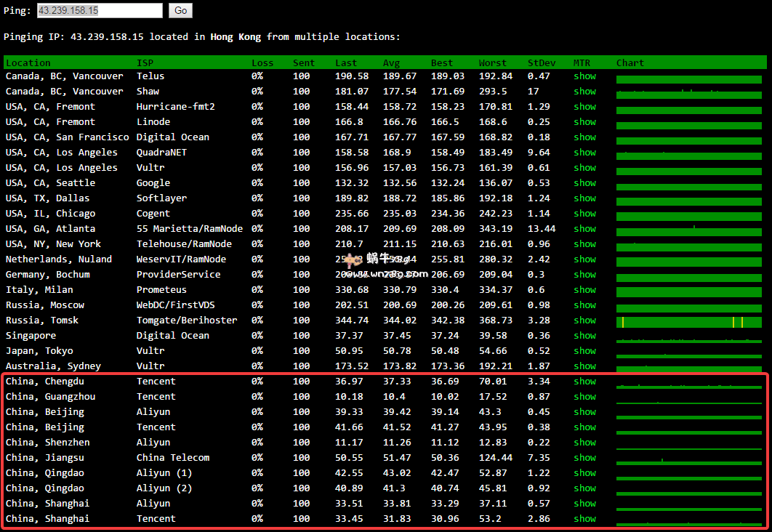Click the Ping IP address input field
772x532 pixels.
[x=100, y=11]
